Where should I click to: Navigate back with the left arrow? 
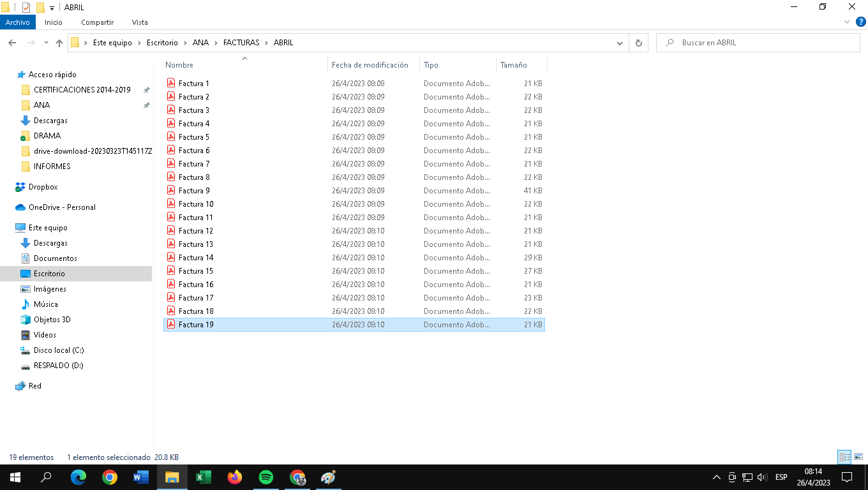tap(12, 43)
